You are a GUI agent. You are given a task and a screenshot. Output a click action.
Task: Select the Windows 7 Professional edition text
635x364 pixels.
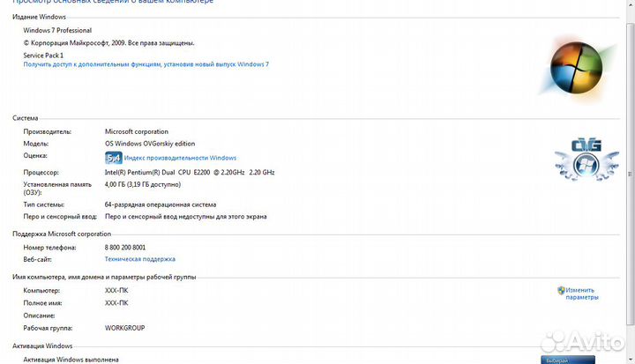point(57,30)
